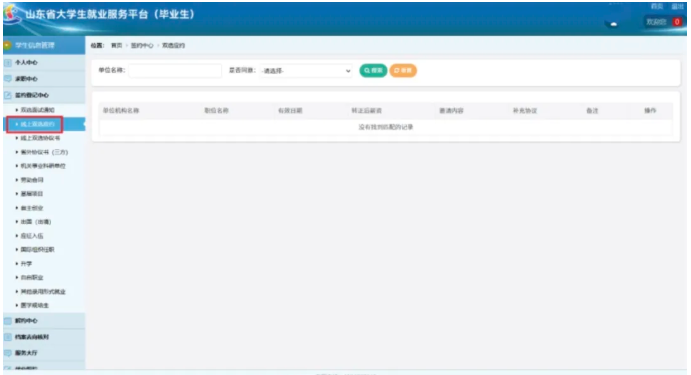Click the green 搜索 button
Image resolution: width=691 pixels, height=375 pixels.
click(x=373, y=71)
